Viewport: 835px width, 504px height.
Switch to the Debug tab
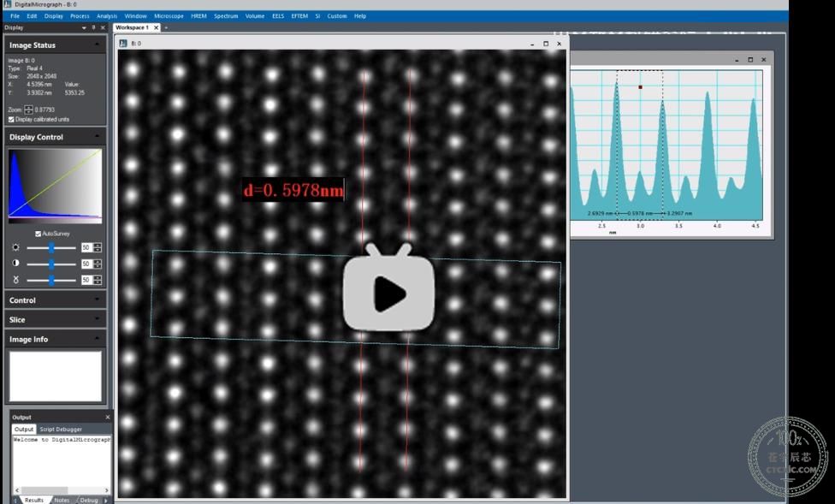[x=88, y=500]
